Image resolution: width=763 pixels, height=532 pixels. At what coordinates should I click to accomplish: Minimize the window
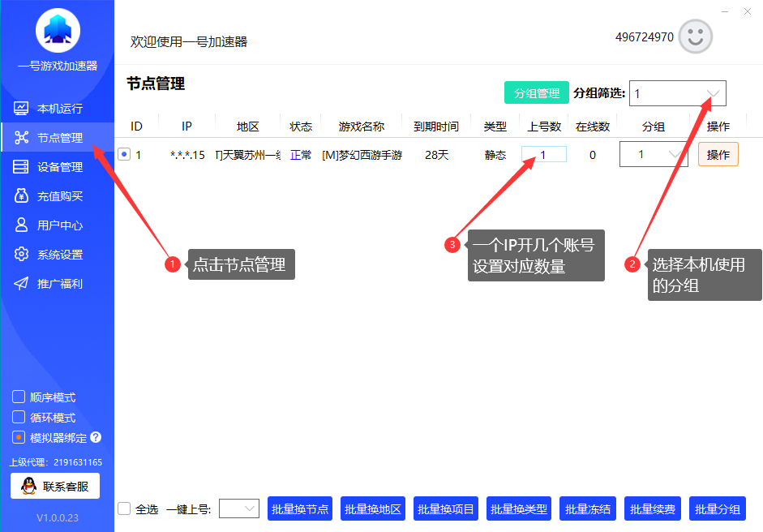click(725, 11)
